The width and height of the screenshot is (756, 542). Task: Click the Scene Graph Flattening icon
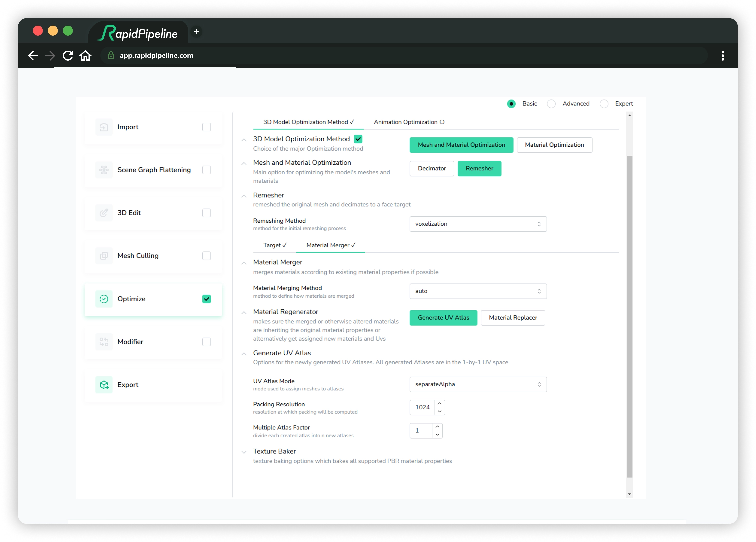(x=104, y=170)
